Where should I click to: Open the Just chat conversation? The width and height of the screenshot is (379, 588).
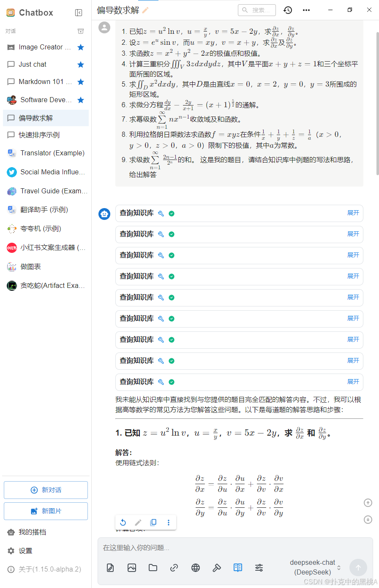point(46,65)
